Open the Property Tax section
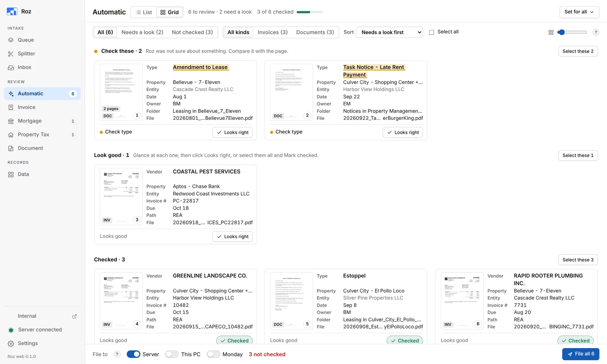Screen dimensions: 607x364 42,135
